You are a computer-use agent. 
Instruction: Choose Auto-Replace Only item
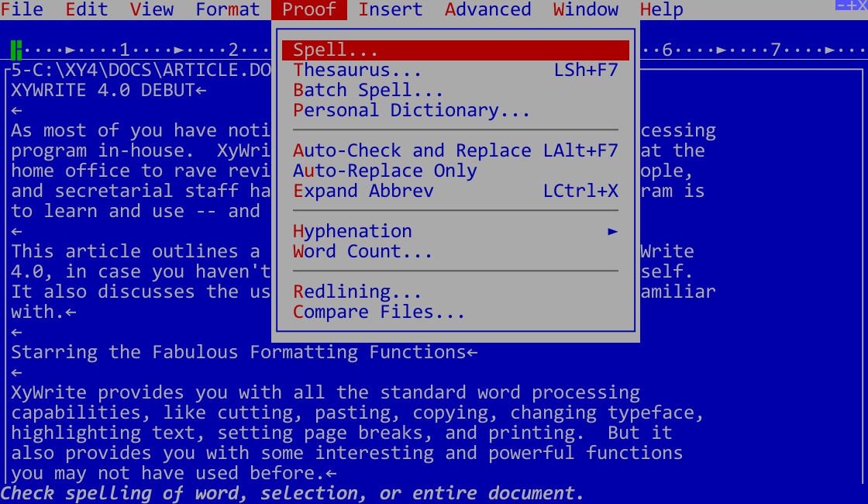pyautogui.click(x=456, y=171)
